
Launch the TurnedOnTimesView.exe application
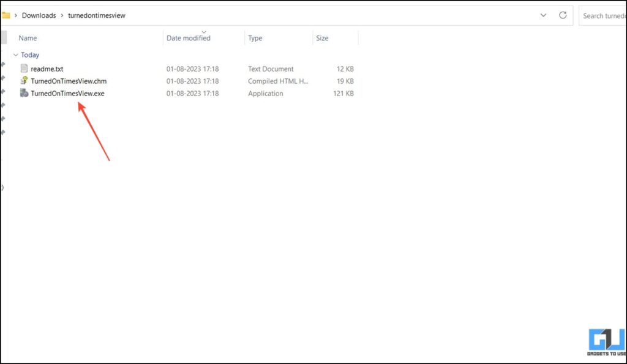pyautogui.click(x=69, y=93)
